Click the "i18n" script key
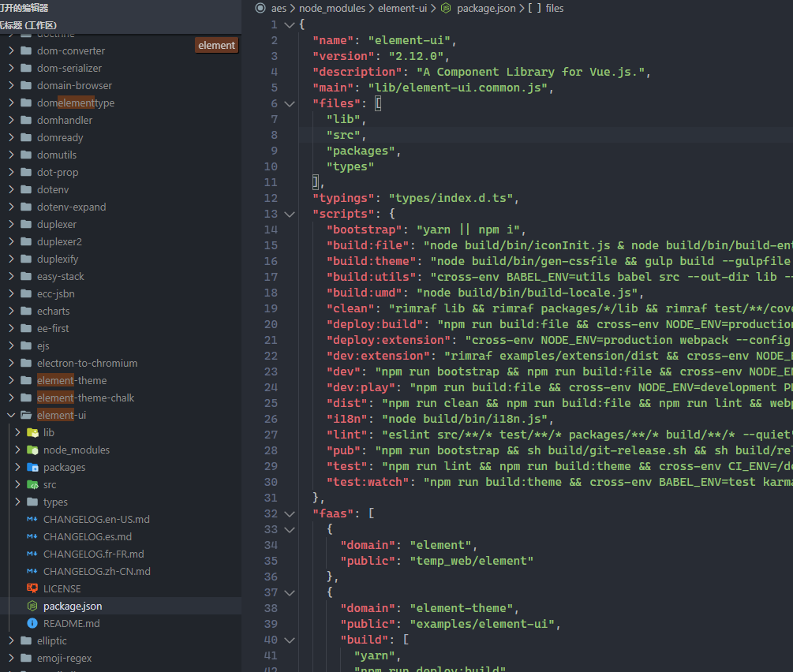This screenshot has width=793, height=672. click(346, 419)
